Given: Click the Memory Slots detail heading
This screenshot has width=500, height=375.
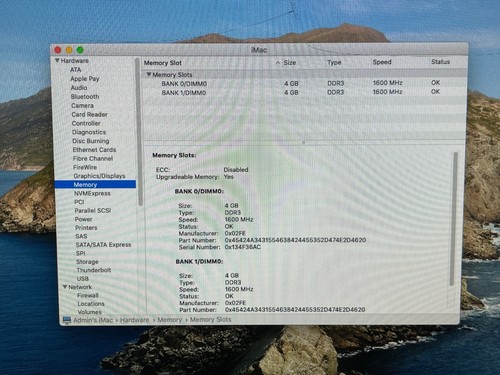Looking at the screenshot, I should tap(174, 155).
